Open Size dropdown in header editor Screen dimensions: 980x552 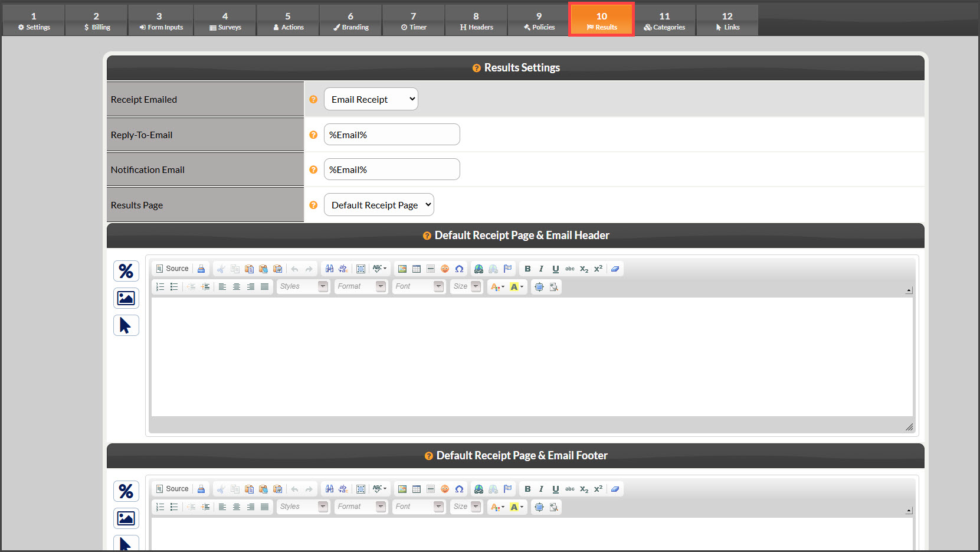pos(466,286)
